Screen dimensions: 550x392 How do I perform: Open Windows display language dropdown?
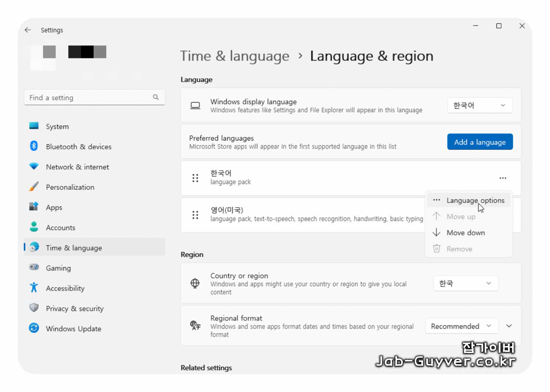[480, 106]
